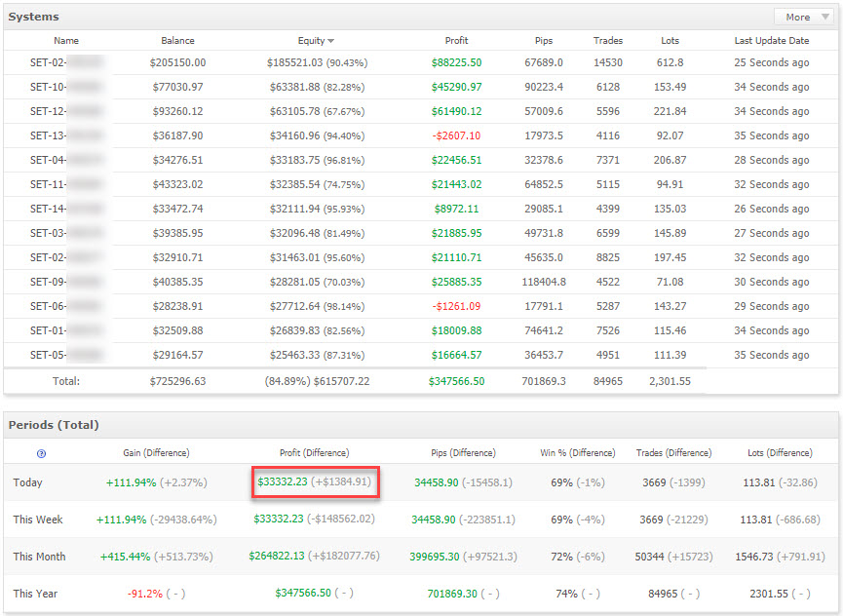Click total balance $725296.63
The height and width of the screenshot is (616, 843).
pos(177,381)
